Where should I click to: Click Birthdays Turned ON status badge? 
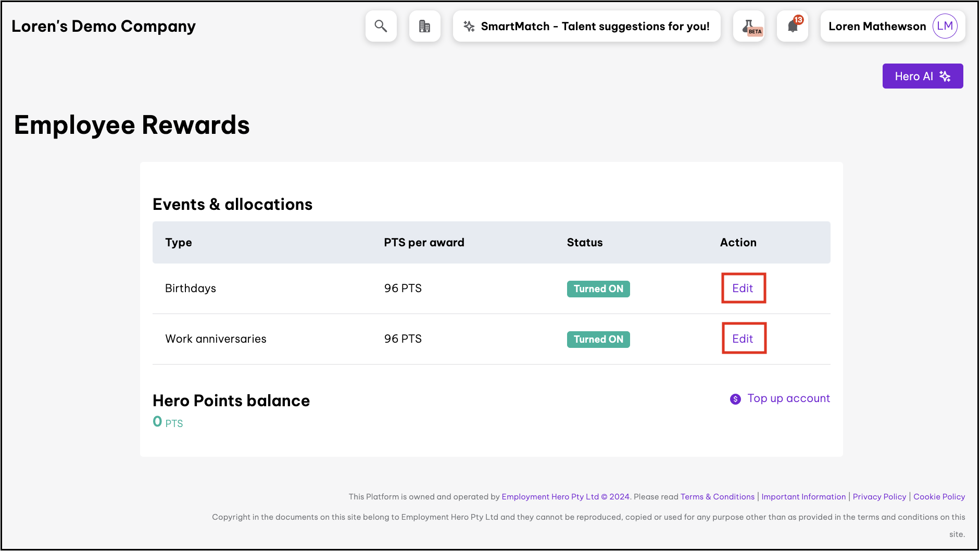[598, 289]
